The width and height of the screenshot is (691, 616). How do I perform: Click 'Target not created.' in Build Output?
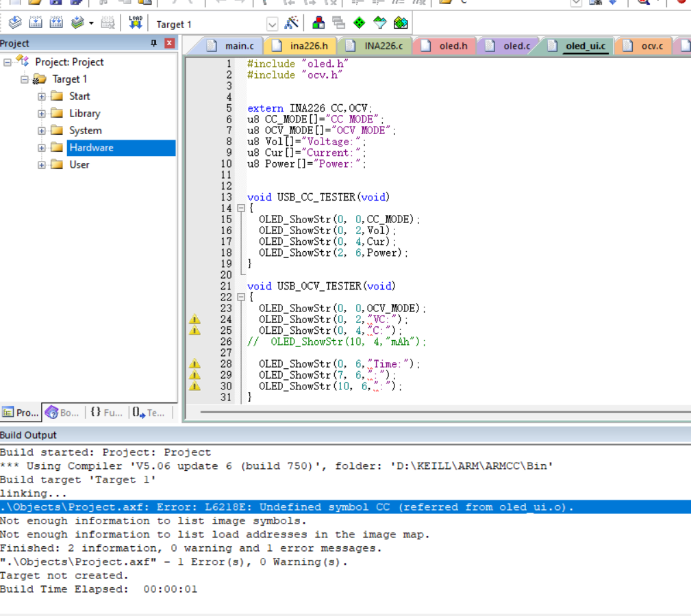point(64,576)
